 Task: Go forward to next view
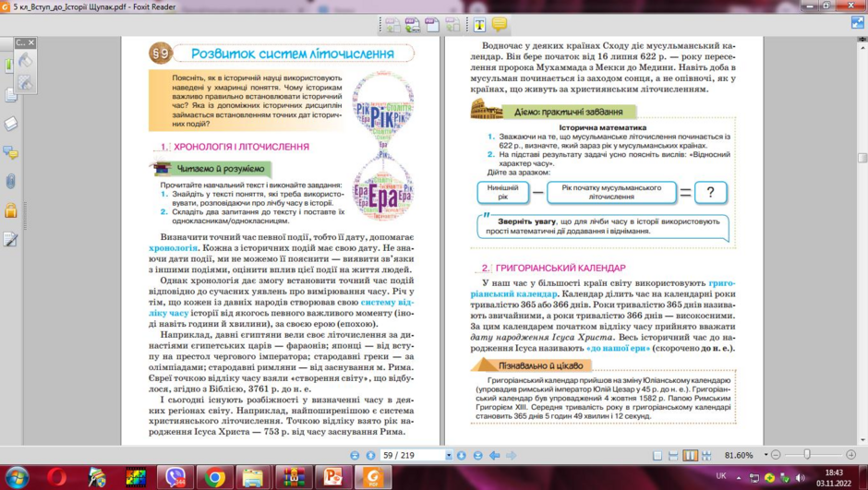pos(511,455)
